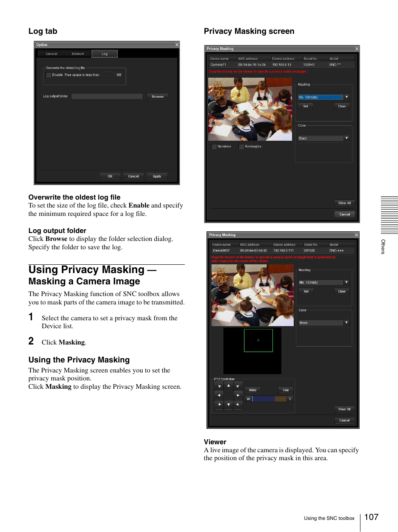The width and height of the screenshot is (398, 532).
Task: Switch to the General tab
Action: [51, 53]
